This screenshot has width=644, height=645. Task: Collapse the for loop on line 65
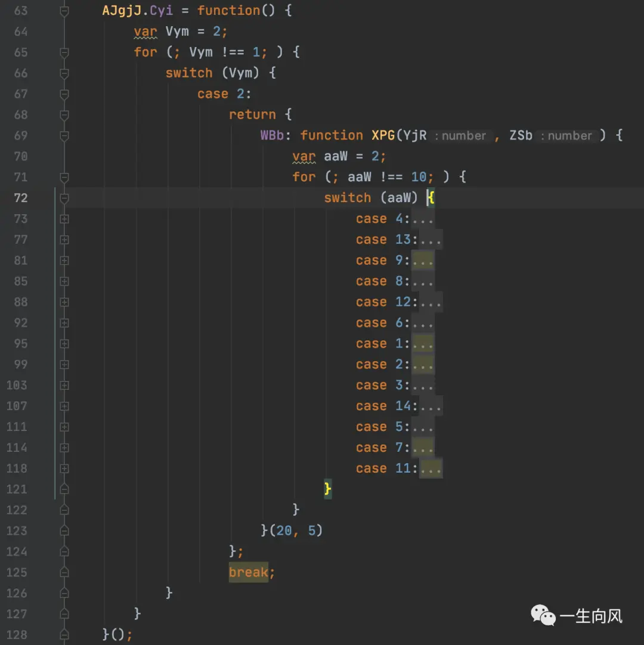64,52
